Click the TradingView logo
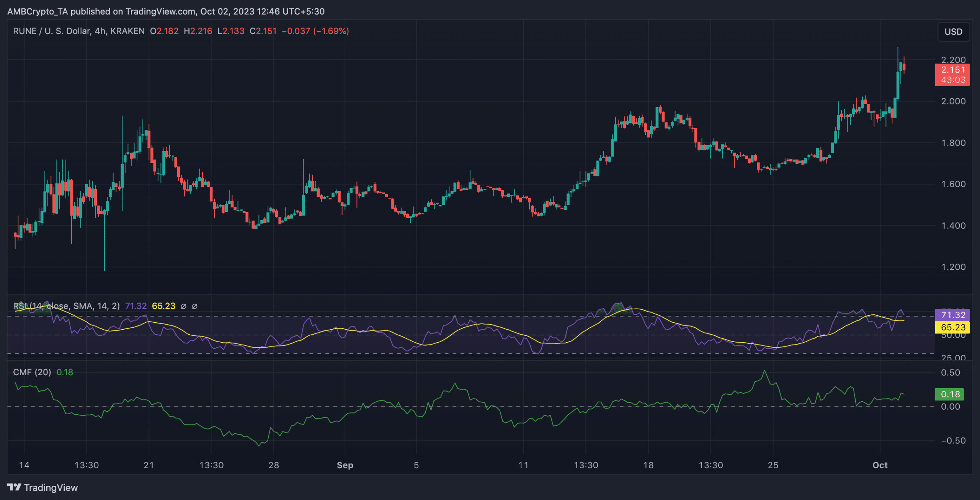The width and height of the screenshot is (980, 500). (x=42, y=487)
